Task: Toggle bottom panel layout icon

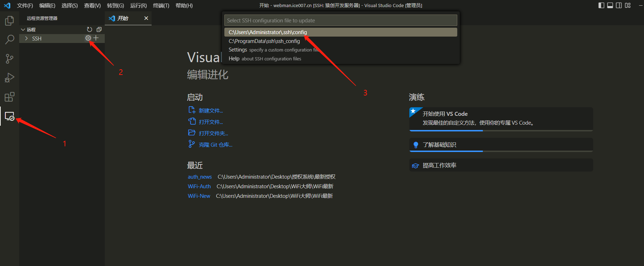Action: (x=610, y=5)
